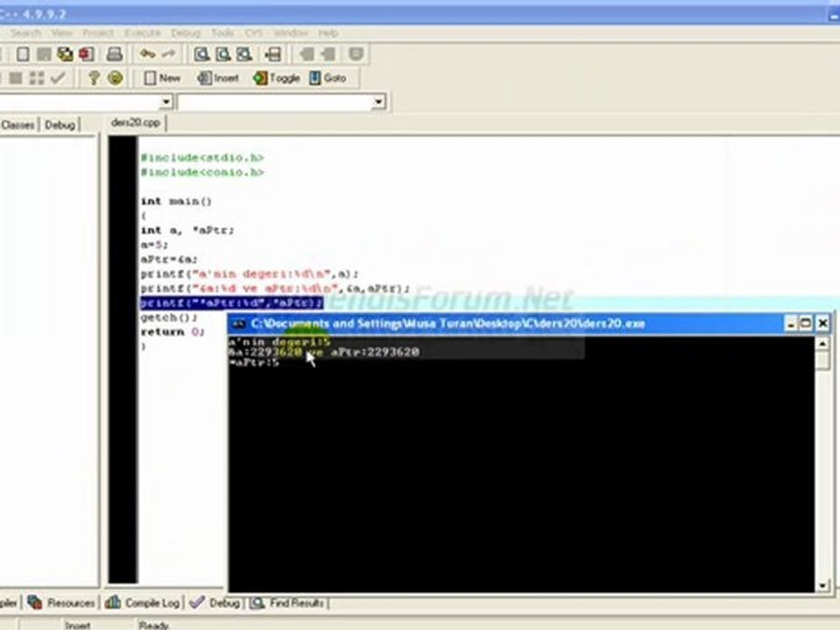Click the Redo arrow icon

pyautogui.click(x=168, y=54)
